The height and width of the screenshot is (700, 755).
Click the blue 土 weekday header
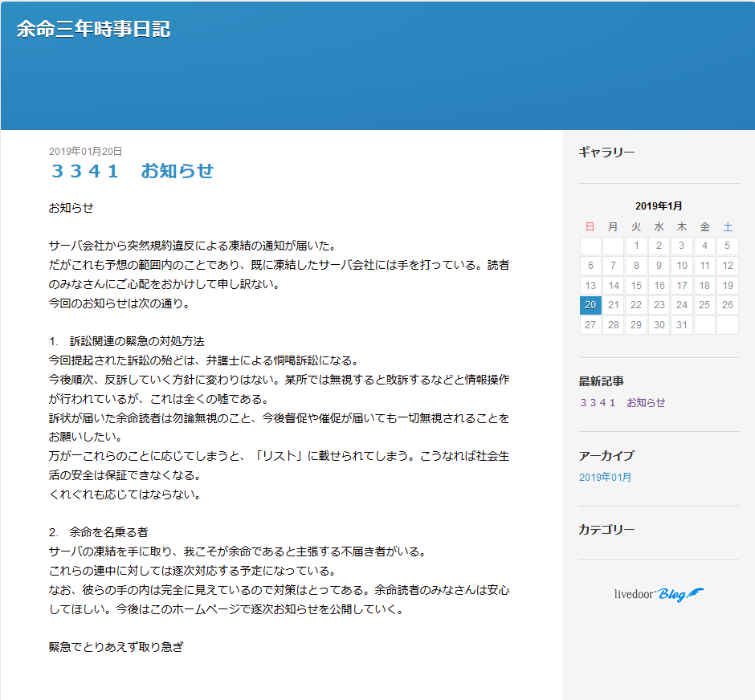click(728, 226)
